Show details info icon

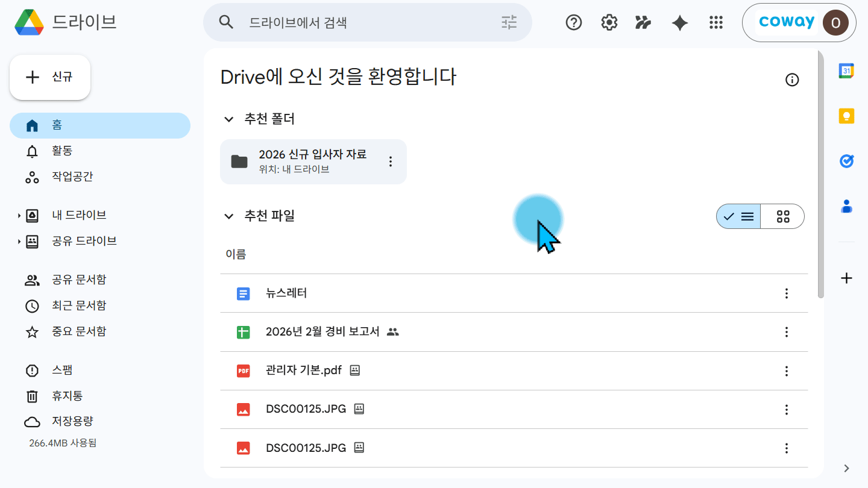pos(792,80)
